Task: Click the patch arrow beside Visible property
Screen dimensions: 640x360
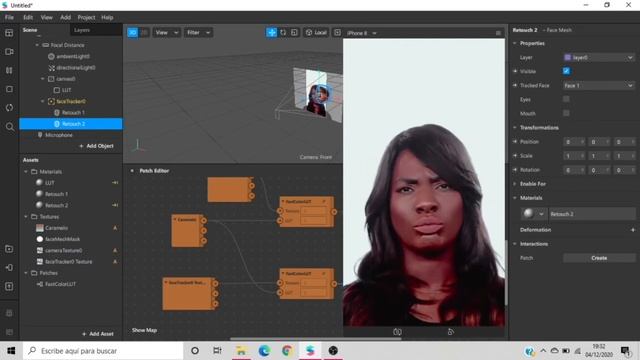Action: coord(515,71)
